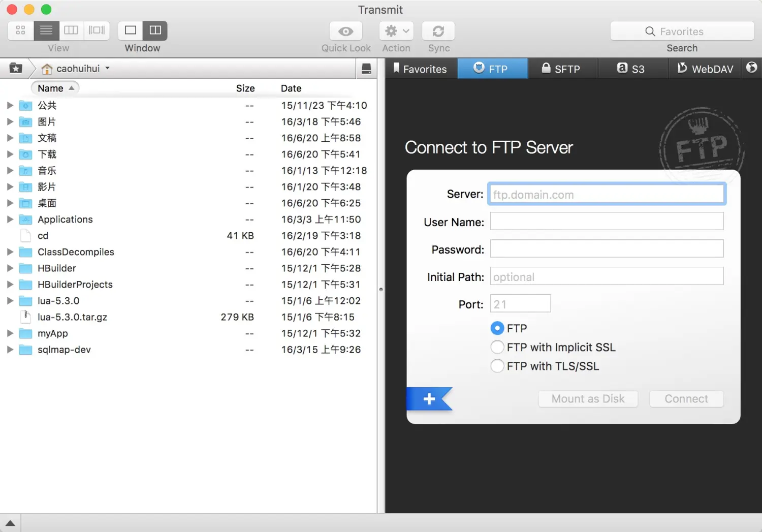762x532 pixels.
Task: Switch to list view mode
Action: [x=46, y=30]
